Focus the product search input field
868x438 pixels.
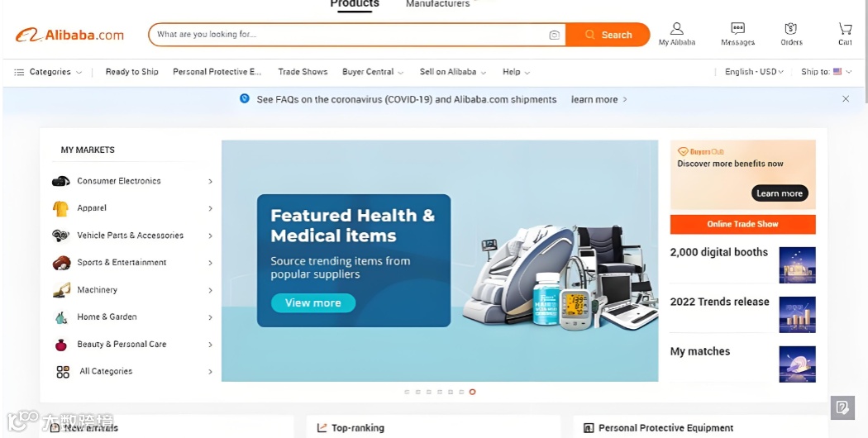click(x=349, y=35)
